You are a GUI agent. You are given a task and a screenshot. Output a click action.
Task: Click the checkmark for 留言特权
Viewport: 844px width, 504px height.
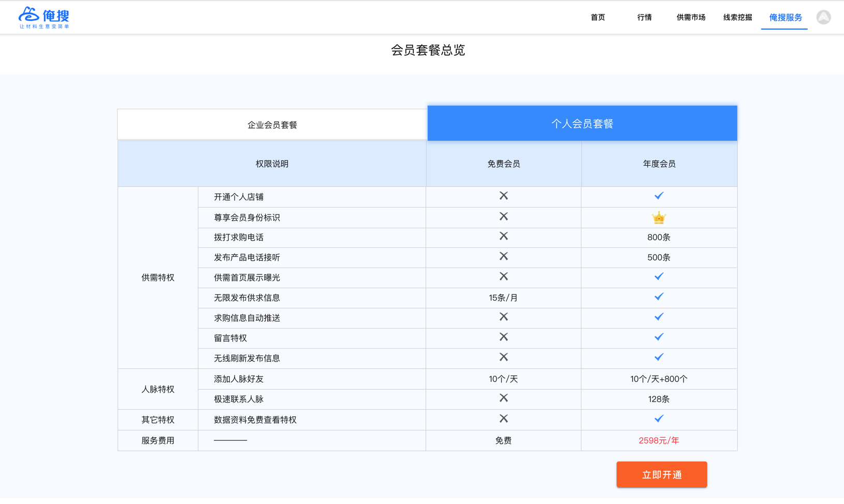coord(659,337)
